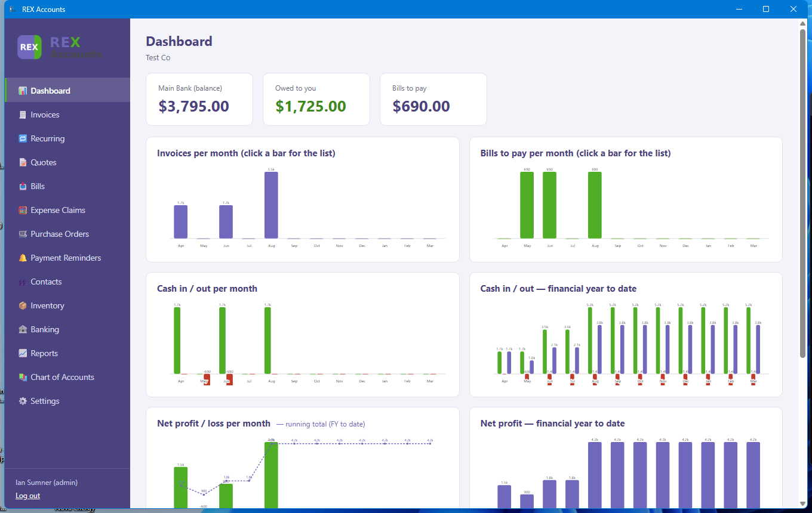
Task: Navigate to Purchase Orders
Action: tap(67, 234)
